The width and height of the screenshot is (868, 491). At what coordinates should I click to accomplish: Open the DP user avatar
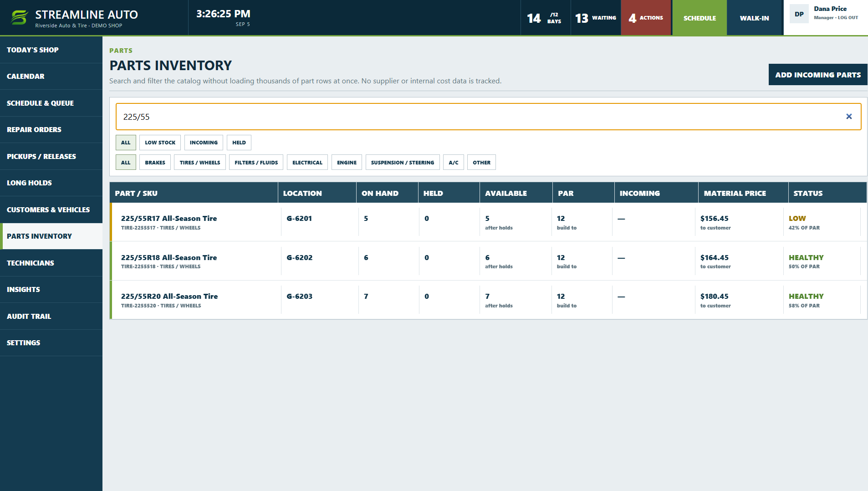pos(799,14)
